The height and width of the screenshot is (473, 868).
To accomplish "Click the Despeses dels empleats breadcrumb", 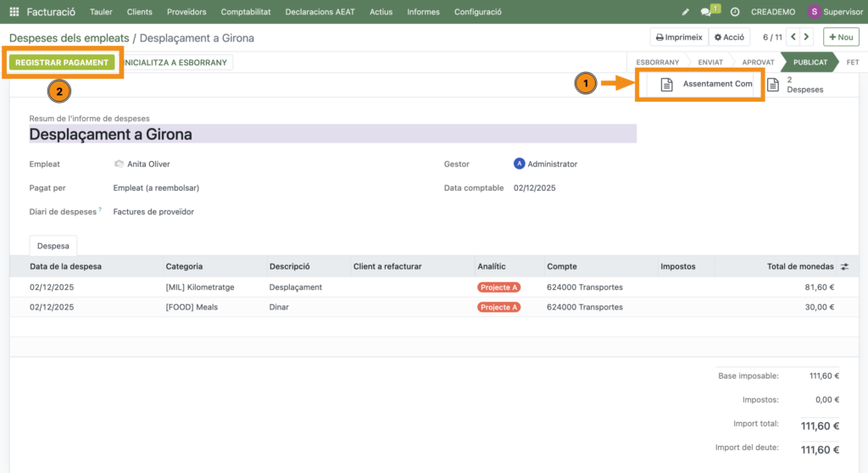I will click(69, 38).
